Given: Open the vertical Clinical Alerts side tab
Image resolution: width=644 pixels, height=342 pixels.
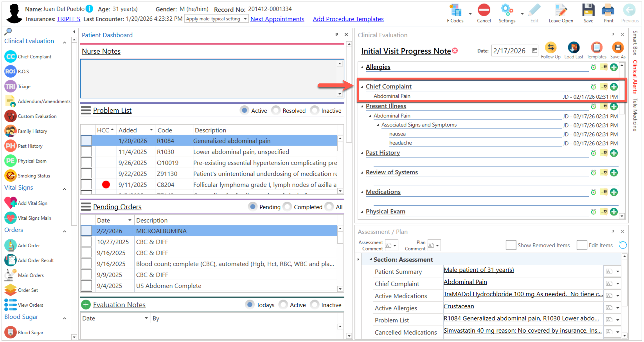Looking at the screenshot, I should (635, 77).
